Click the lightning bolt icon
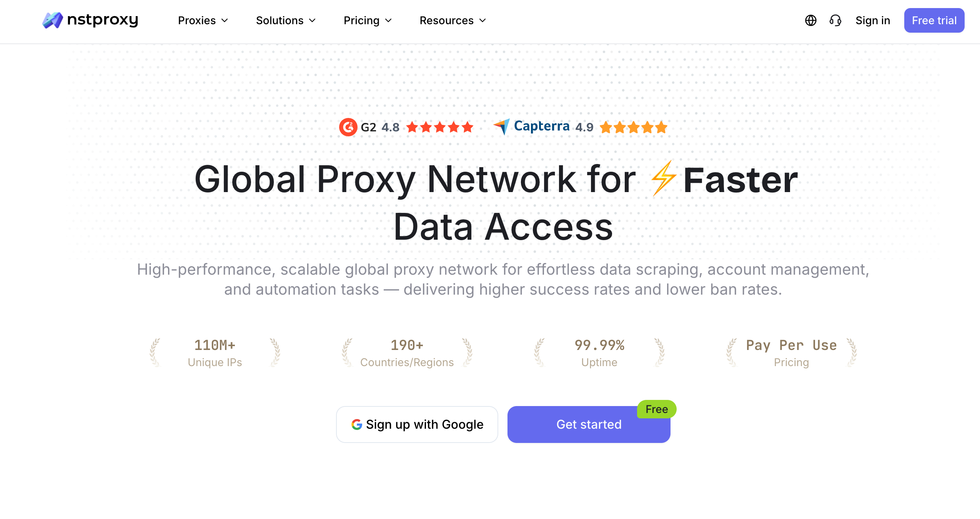980x519 pixels. coord(663,179)
